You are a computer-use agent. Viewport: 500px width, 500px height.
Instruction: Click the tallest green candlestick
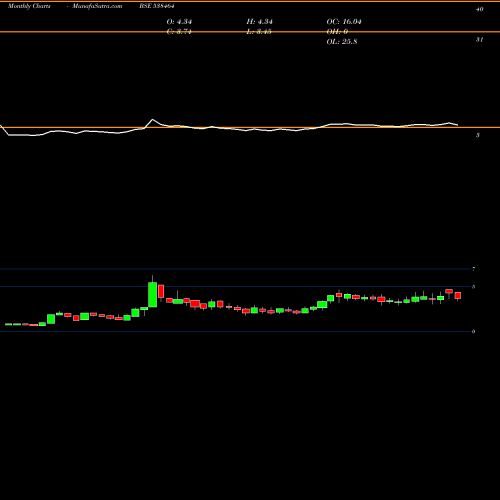point(152,295)
